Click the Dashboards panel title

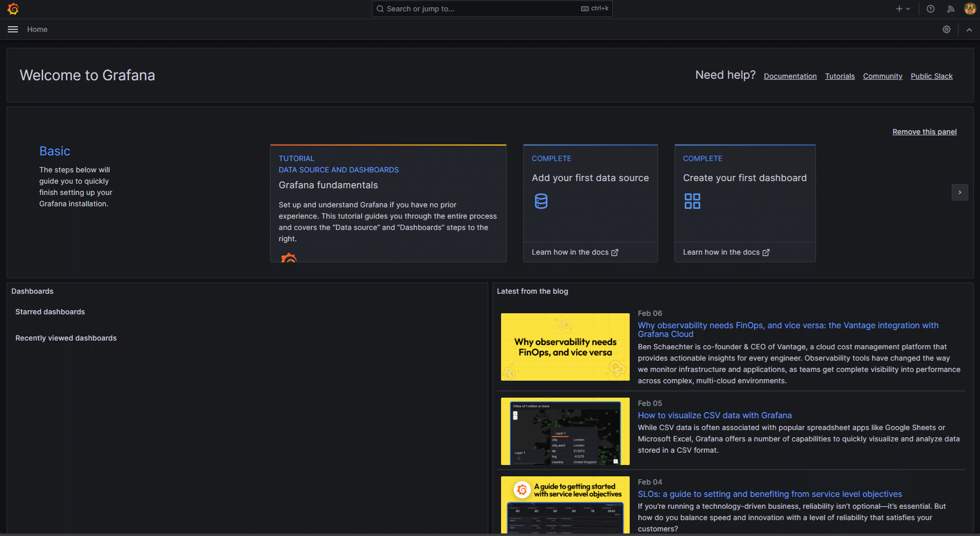[x=32, y=291]
